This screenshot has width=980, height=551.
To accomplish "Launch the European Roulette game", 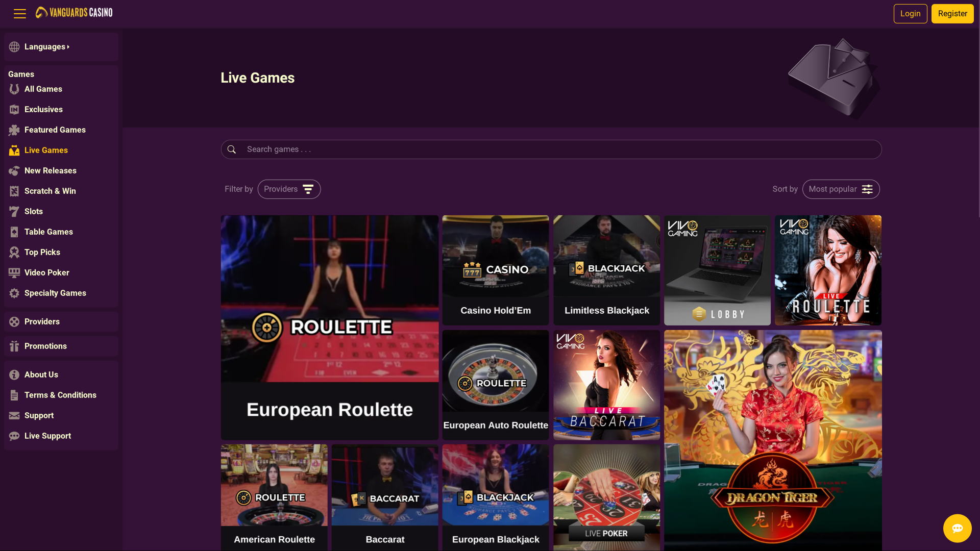I will point(329,327).
